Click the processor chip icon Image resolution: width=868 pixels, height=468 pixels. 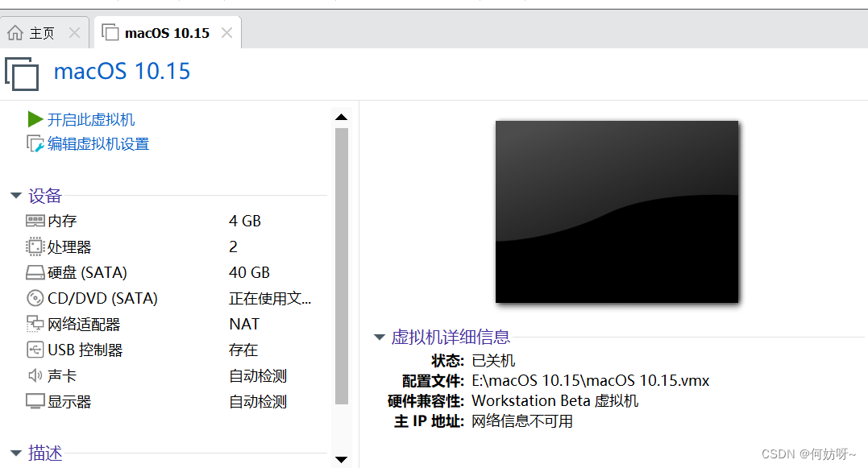[35, 246]
